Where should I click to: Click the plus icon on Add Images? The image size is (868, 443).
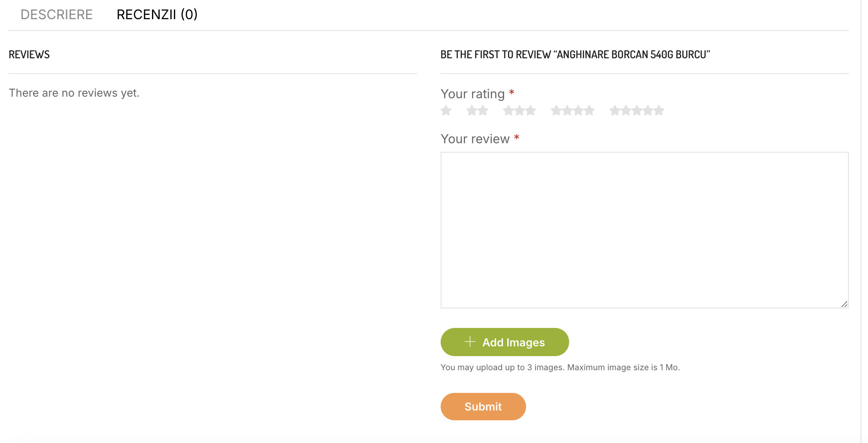coord(470,342)
